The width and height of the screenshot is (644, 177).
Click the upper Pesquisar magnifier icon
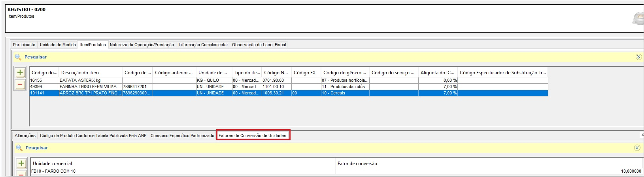tap(18, 57)
